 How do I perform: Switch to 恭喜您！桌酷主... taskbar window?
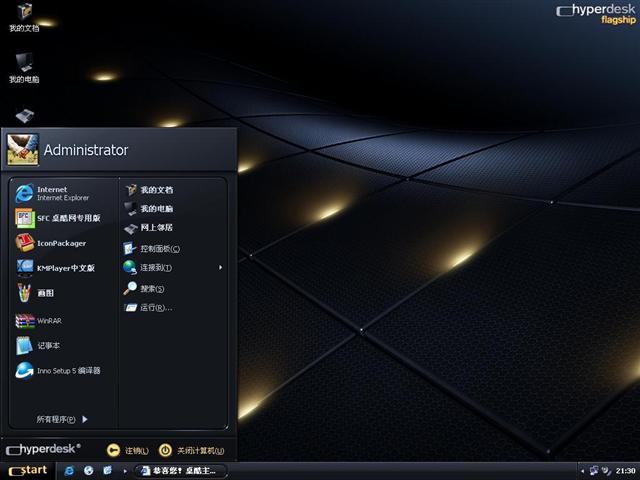coord(180,471)
